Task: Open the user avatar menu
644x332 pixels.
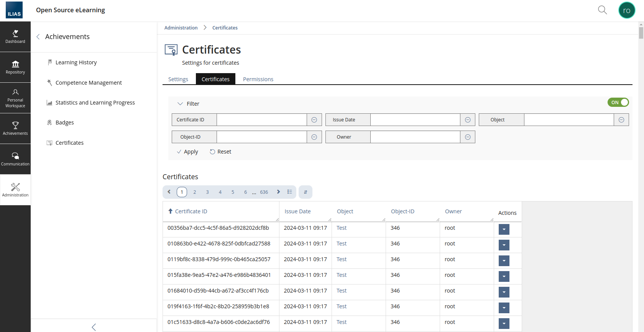Action: pyautogui.click(x=627, y=10)
